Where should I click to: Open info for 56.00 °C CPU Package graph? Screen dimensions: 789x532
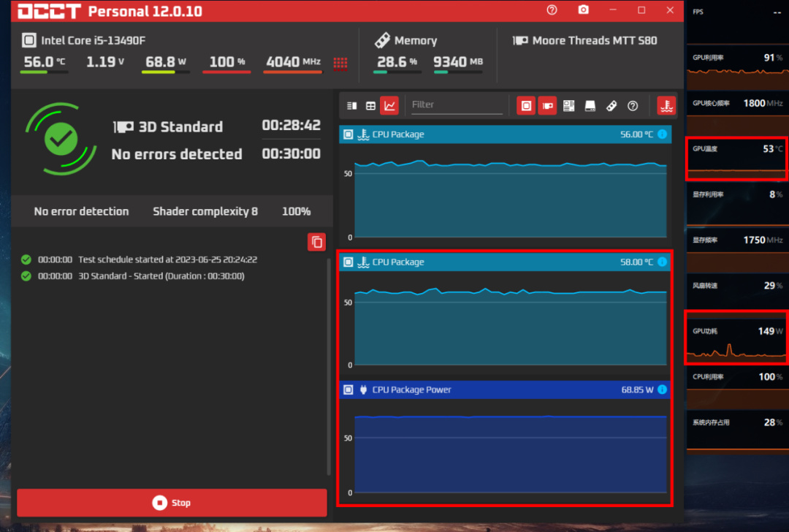[662, 134]
